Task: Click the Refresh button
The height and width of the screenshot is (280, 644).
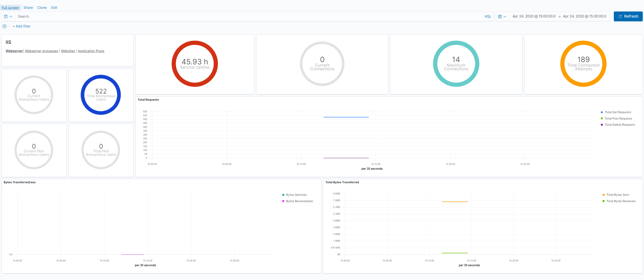Action: point(628,16)
